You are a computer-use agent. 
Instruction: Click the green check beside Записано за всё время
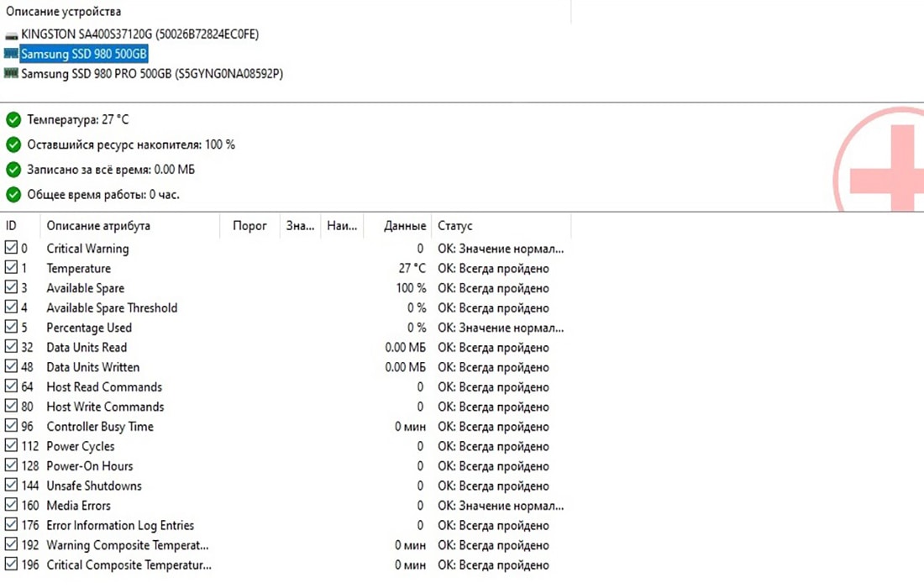click(x=13, y=171)
